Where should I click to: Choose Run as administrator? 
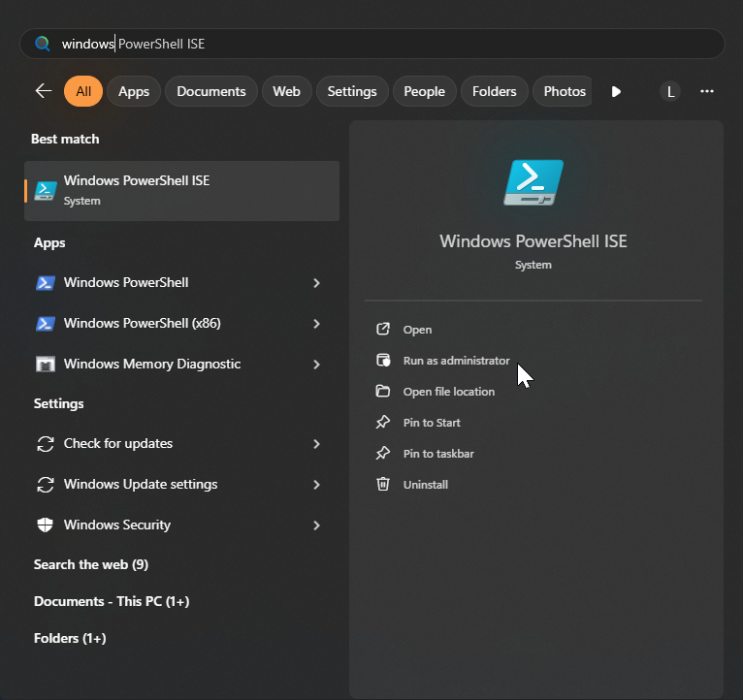456,361
